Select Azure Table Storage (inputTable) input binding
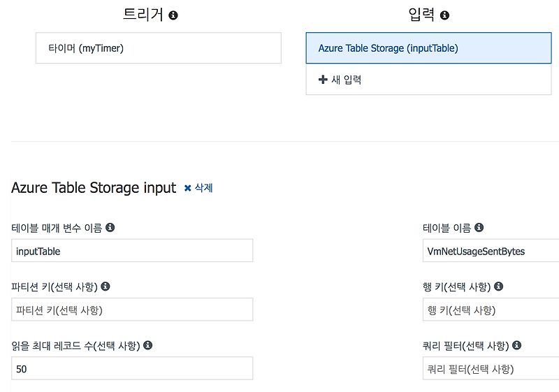The height and width of the screenshot is (392, 559). 428,48
